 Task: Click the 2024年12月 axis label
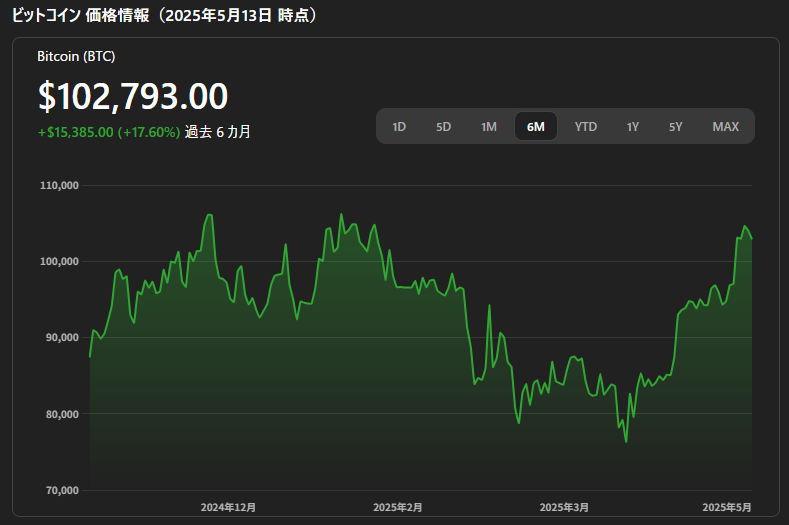[x=228, y=507]
